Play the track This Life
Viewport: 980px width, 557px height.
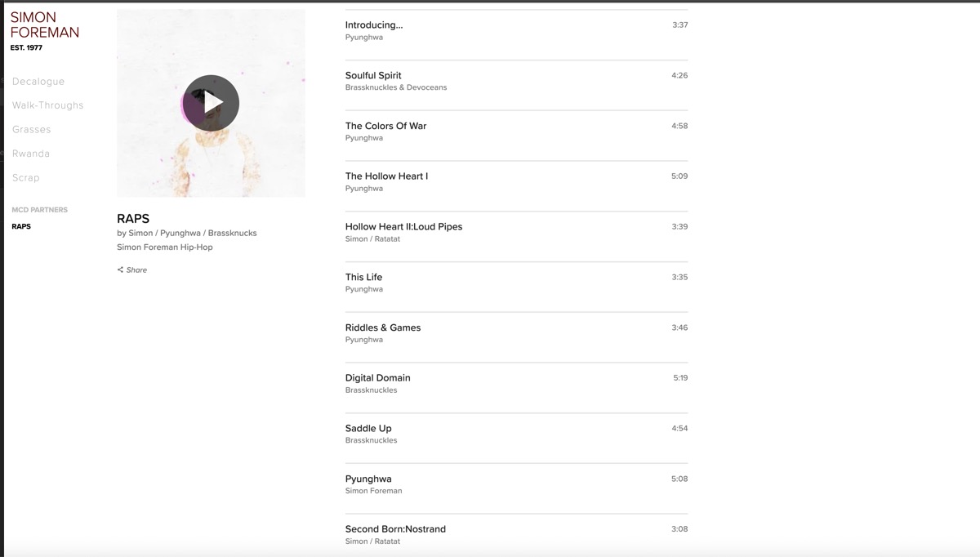coord(363,278)
